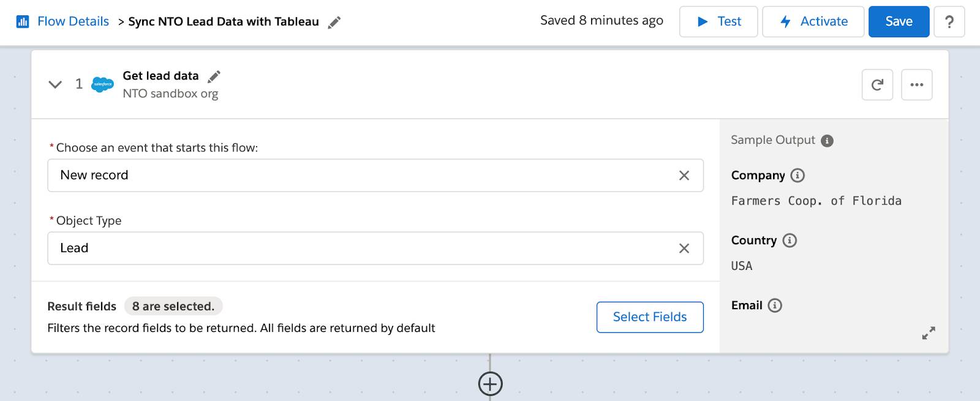Edit flow name with pencil icon

click(334, 23)
